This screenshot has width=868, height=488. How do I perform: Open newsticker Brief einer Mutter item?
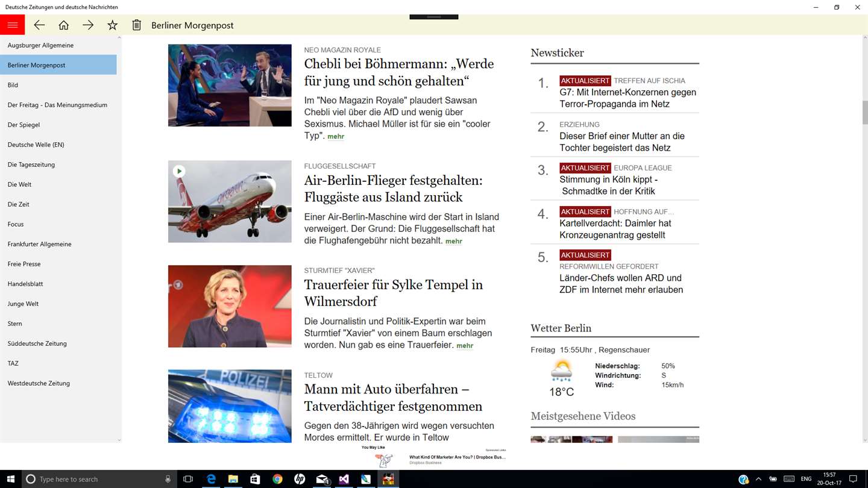622,142
